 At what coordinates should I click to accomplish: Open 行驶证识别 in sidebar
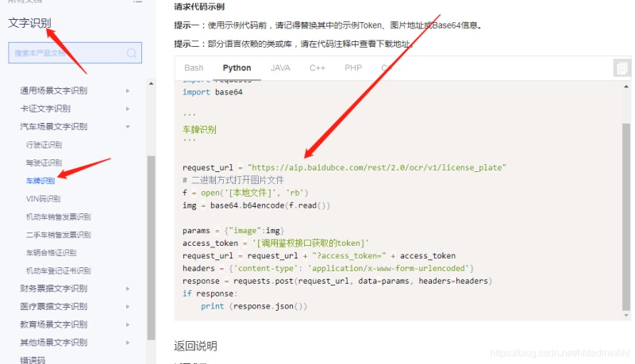[x=44, y=145]
